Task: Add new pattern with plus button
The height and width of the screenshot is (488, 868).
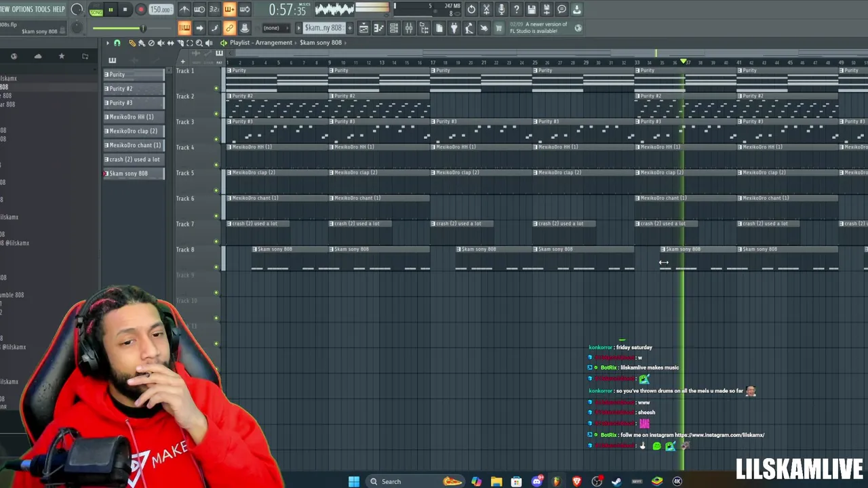Action: 350,28
